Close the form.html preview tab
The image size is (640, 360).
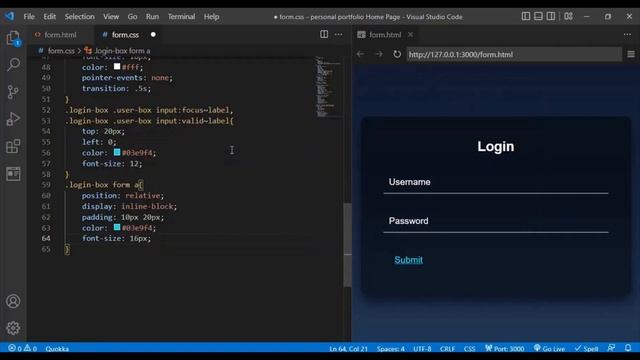coord(410,35)
